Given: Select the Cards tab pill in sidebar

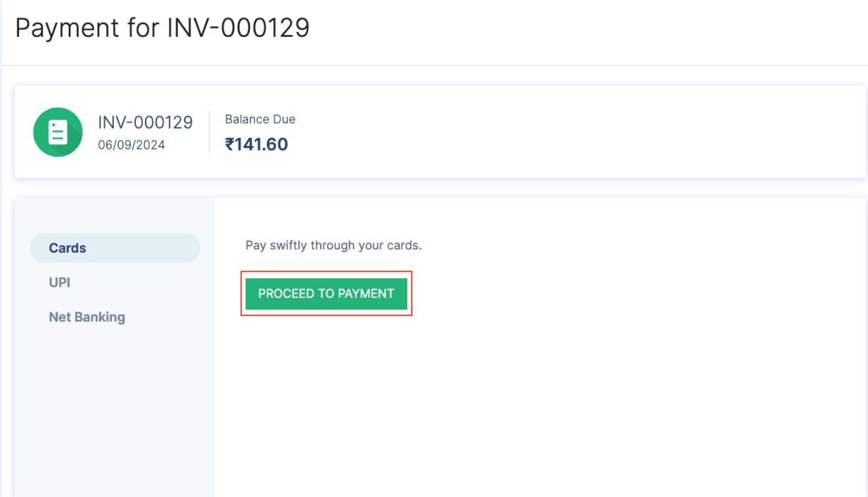Looking at the screenshot, I should (x=115, y=247).
